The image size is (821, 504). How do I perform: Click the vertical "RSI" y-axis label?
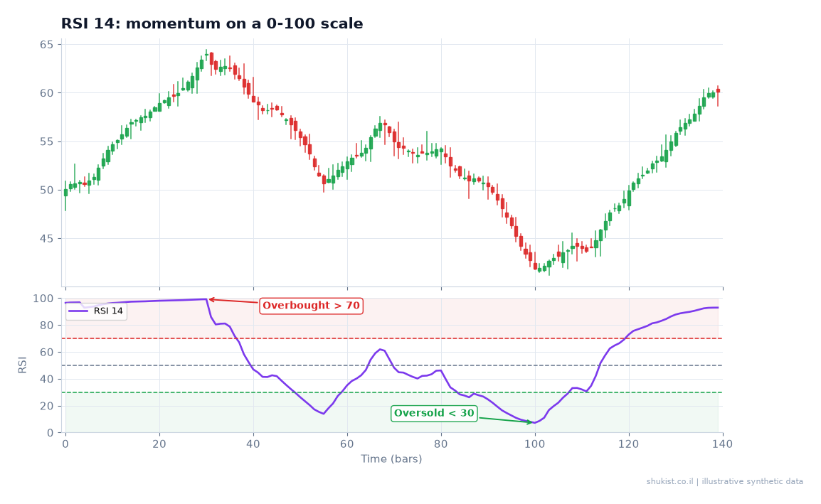(x=23, y=365)
